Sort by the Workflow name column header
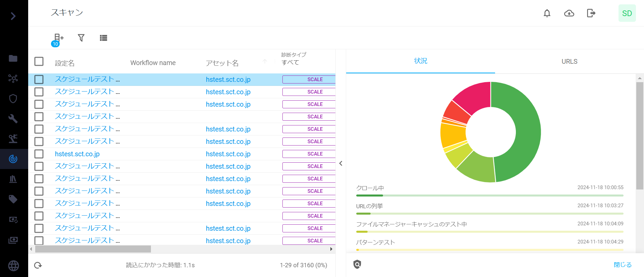 click(153, 63)
